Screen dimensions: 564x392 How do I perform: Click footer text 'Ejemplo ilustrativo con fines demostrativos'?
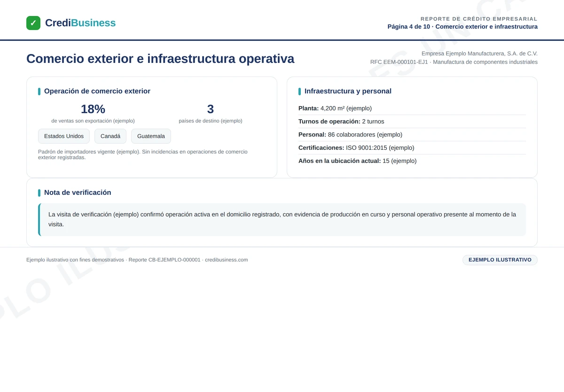click(x=75, y=260)
